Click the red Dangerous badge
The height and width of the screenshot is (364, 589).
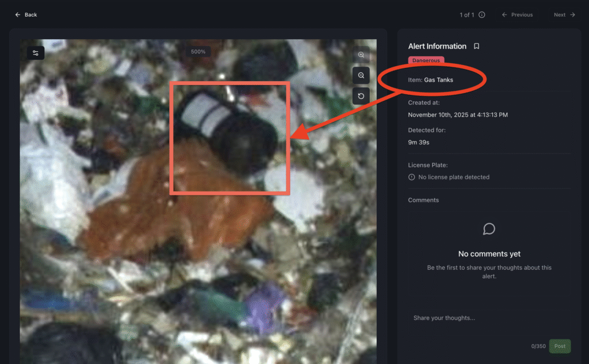click(x=426, y=60)
